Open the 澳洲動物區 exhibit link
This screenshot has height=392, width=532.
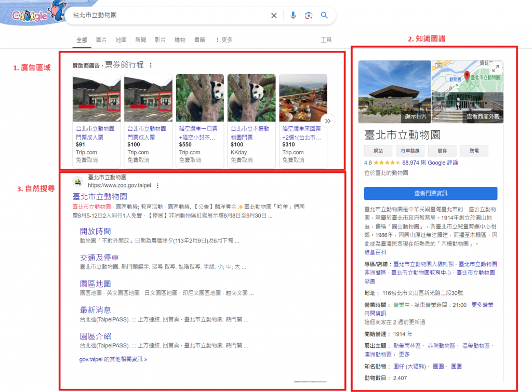[x=378, y=355]
